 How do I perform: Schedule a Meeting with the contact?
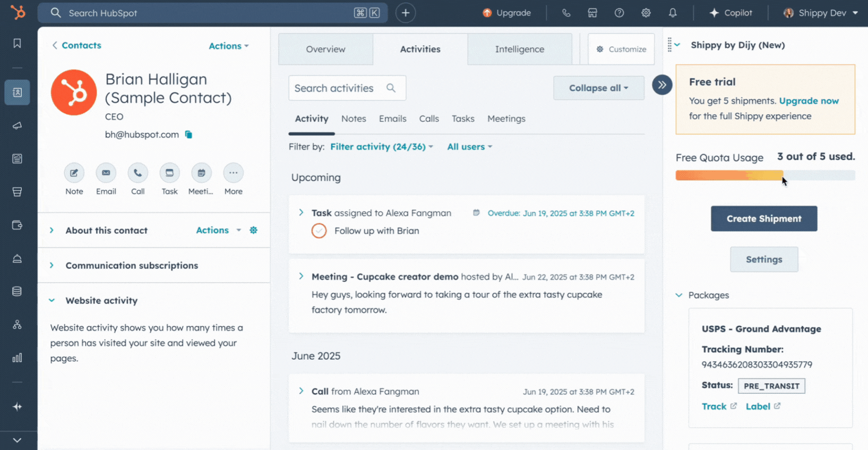[201, 173]
